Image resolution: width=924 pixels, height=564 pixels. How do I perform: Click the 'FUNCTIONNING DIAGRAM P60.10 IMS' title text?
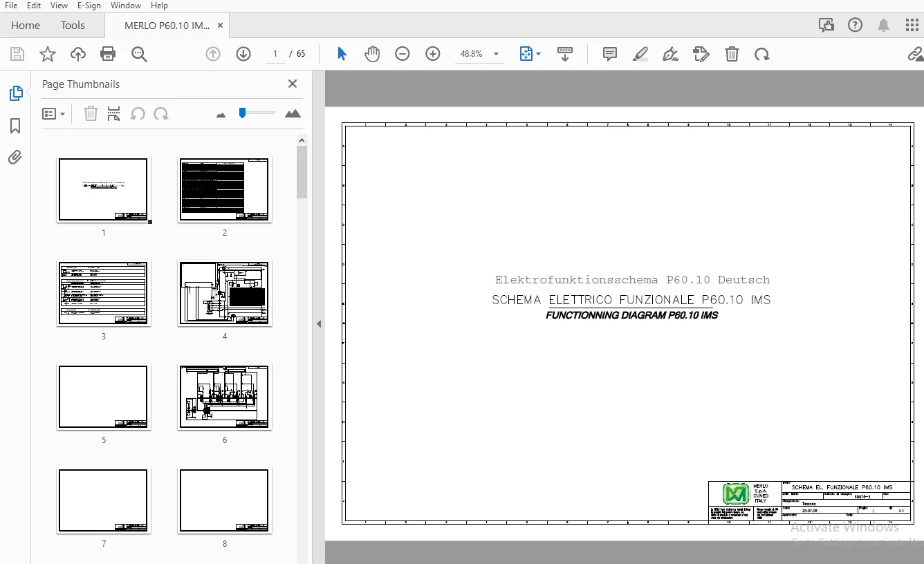pos(632,315)
